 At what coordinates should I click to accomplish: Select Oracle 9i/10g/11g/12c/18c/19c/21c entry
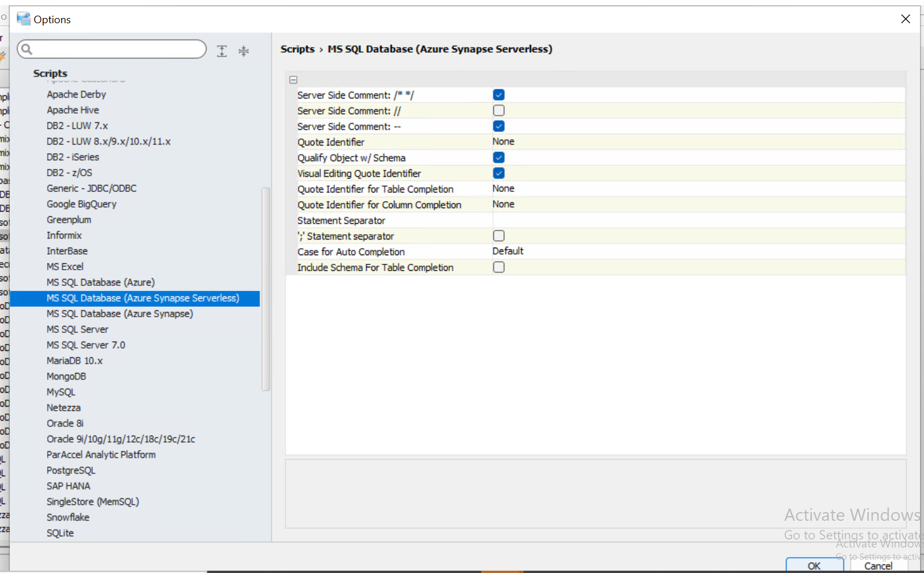coord(121,439)
